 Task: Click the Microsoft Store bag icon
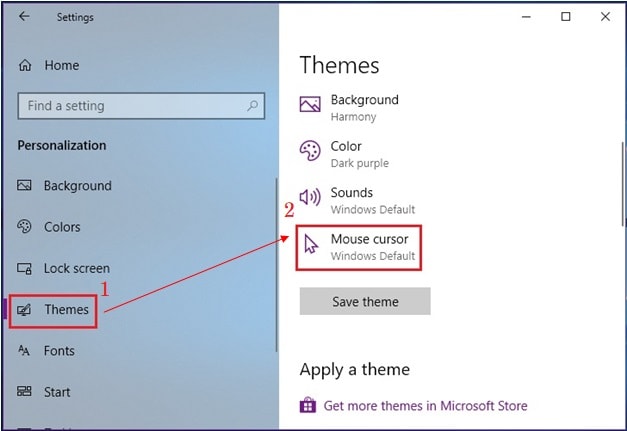point(308,405)
